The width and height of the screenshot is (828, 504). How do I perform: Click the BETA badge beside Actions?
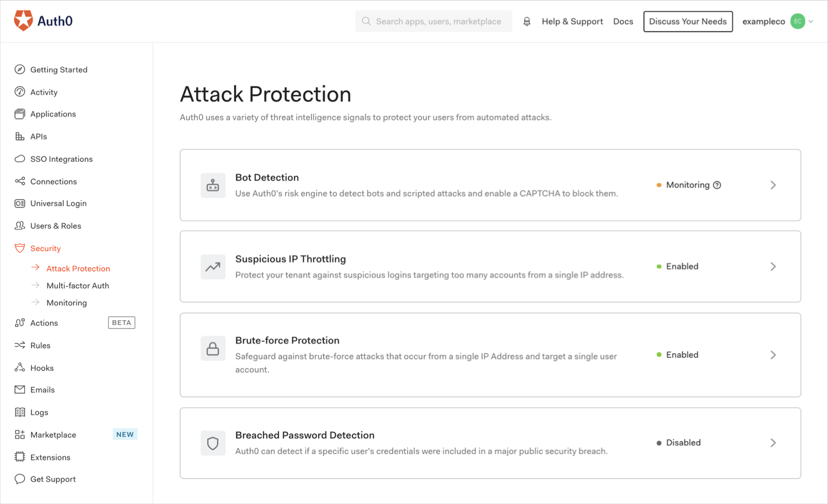pos(122,322)
